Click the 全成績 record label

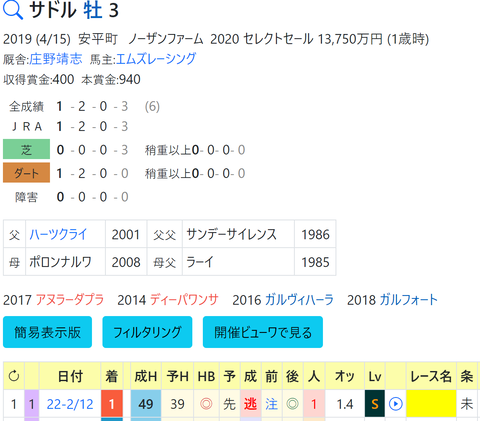coord(26,106)
